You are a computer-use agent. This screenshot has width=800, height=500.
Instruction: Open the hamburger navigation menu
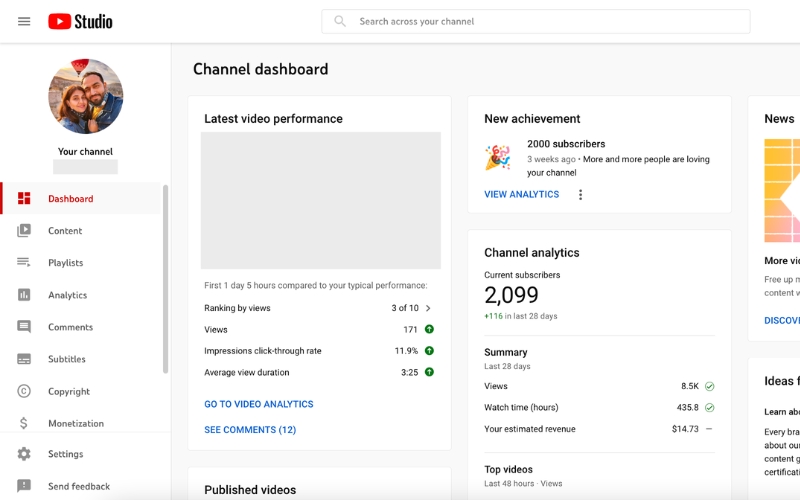[24, 21]
